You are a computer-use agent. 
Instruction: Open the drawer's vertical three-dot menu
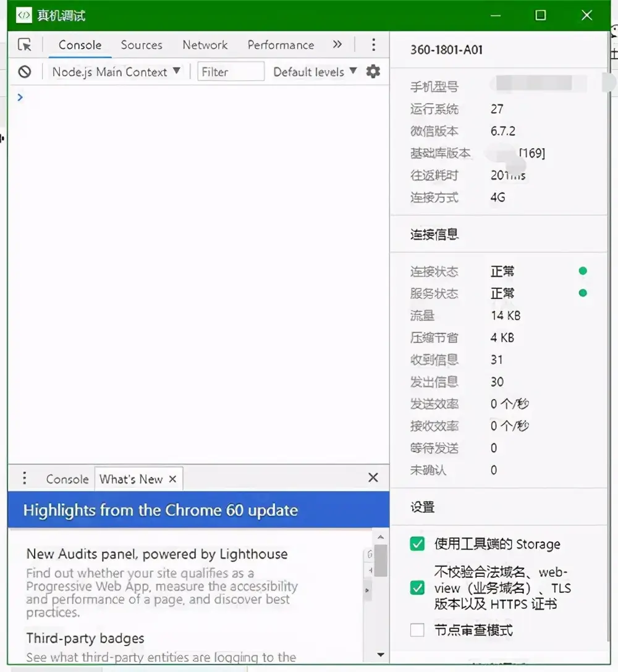(24, 478)
